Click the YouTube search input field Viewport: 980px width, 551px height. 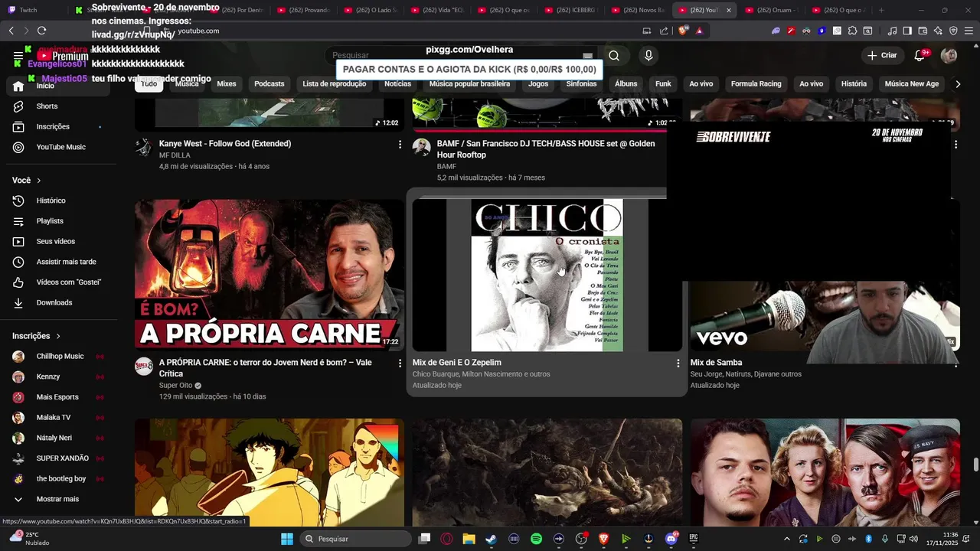(x=459, y=55)
